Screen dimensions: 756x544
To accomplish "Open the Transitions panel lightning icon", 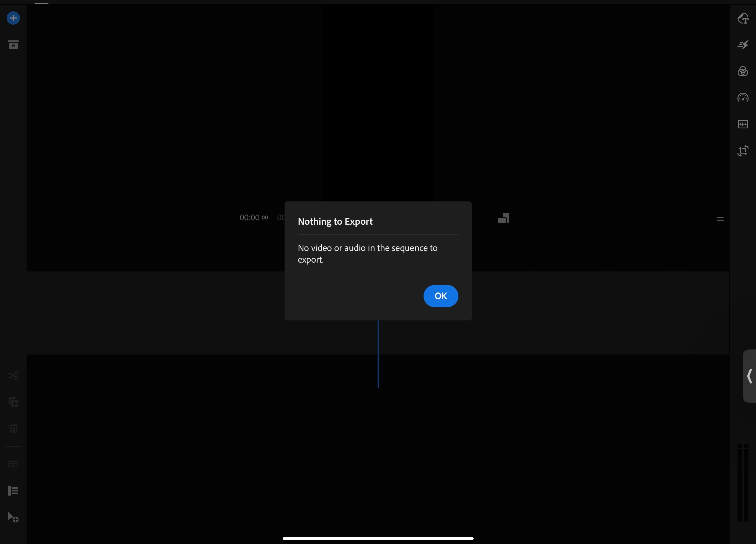I will point(743,45).
